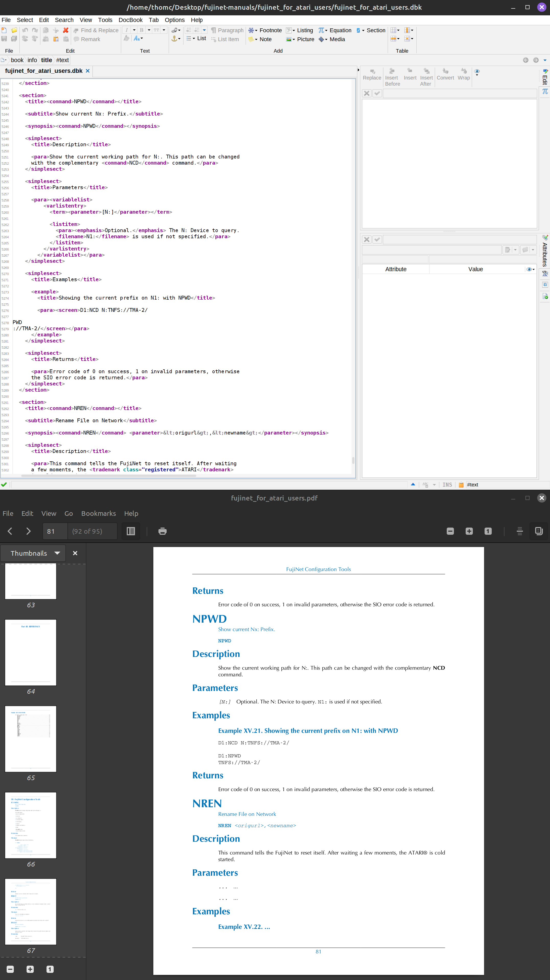
Task: Expand the Footnote dropdown arrow
Action: [256, 30]
